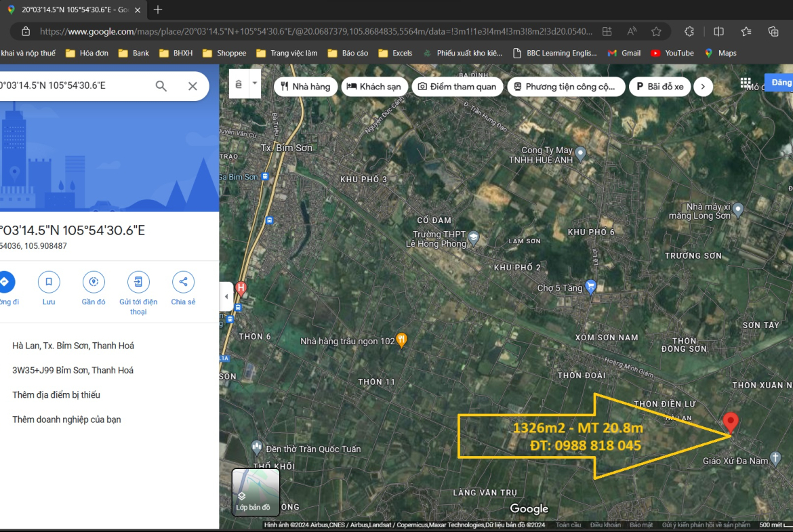Select the Nhà hàng category chip
The width and height of the screenshot is (793, 532).
click(306, 87)
